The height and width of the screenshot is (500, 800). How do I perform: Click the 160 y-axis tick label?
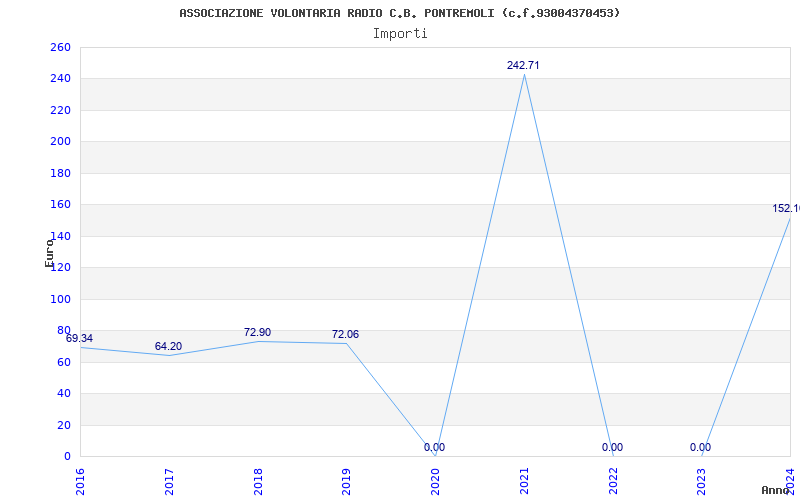(60, 205)
